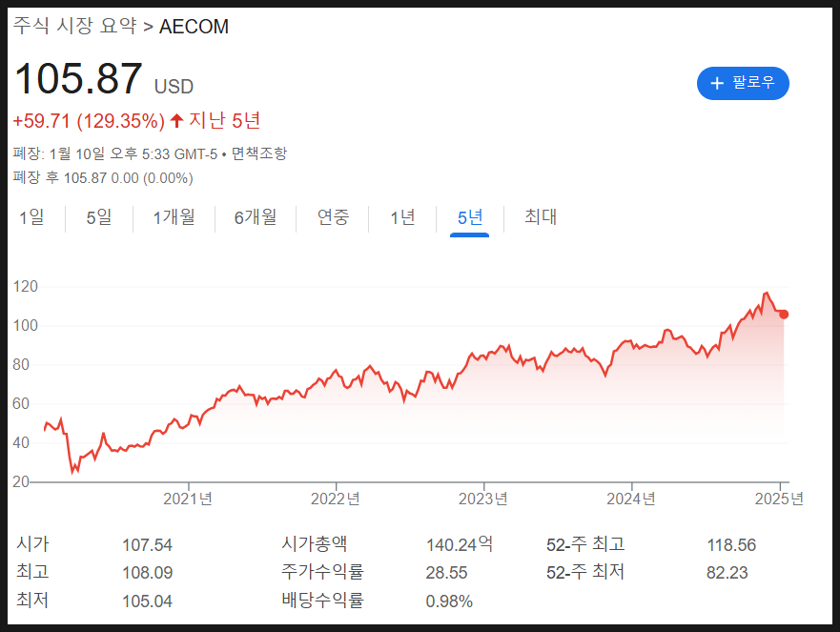
Task: Click the 시가총액 label
Action: coord(315,544)
